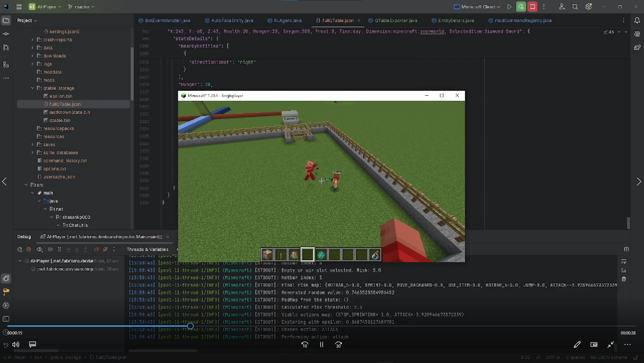The width and height of the screenshot is (644, 363).
Task: Click the Pause program debugger icon
Action: 59,249
